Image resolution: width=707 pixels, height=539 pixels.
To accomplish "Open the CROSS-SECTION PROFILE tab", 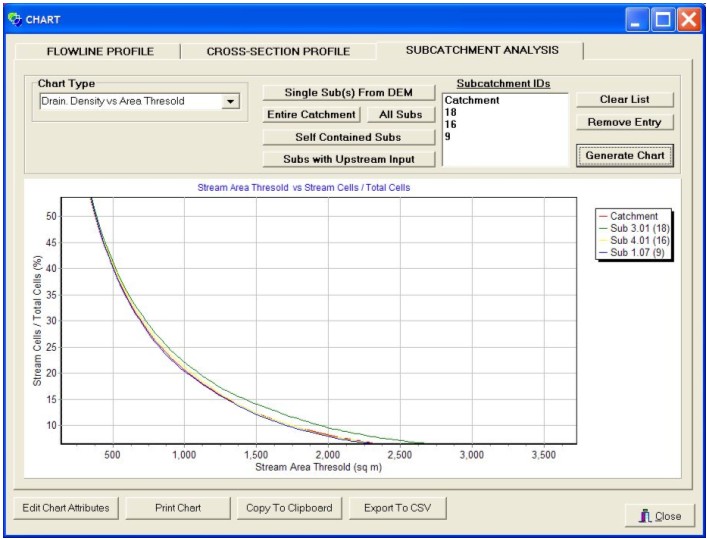I will pyautogui.click(x=278, y=51).
